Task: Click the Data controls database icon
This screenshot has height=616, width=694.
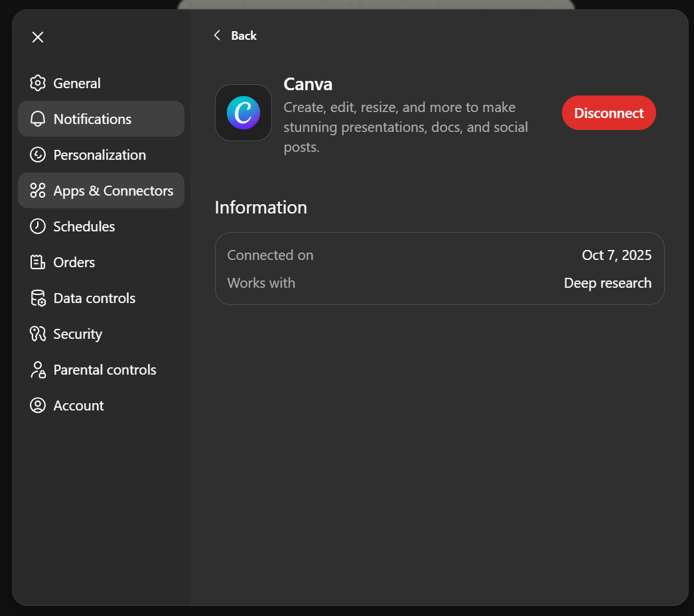Action: (38, 298)
